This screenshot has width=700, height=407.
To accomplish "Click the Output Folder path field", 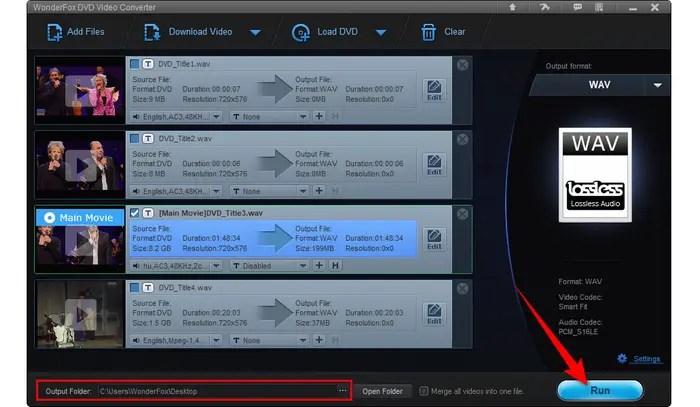I will click(x=217, y=391).
